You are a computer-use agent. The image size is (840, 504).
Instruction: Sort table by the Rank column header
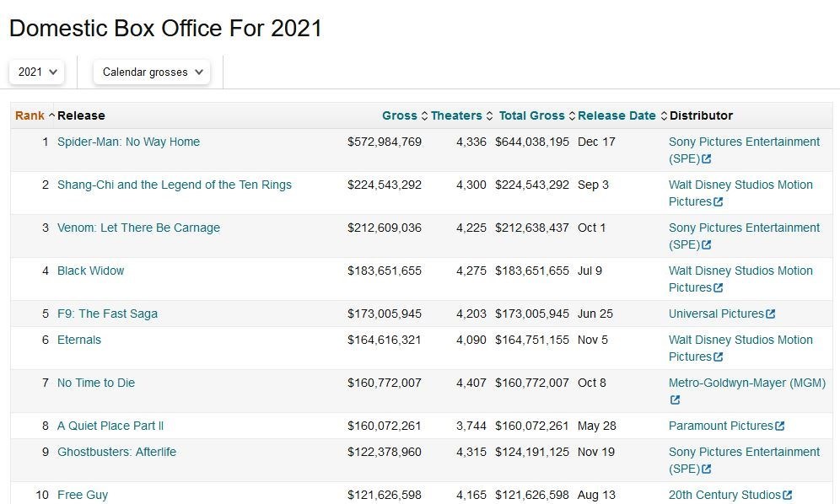click(30, 116)
